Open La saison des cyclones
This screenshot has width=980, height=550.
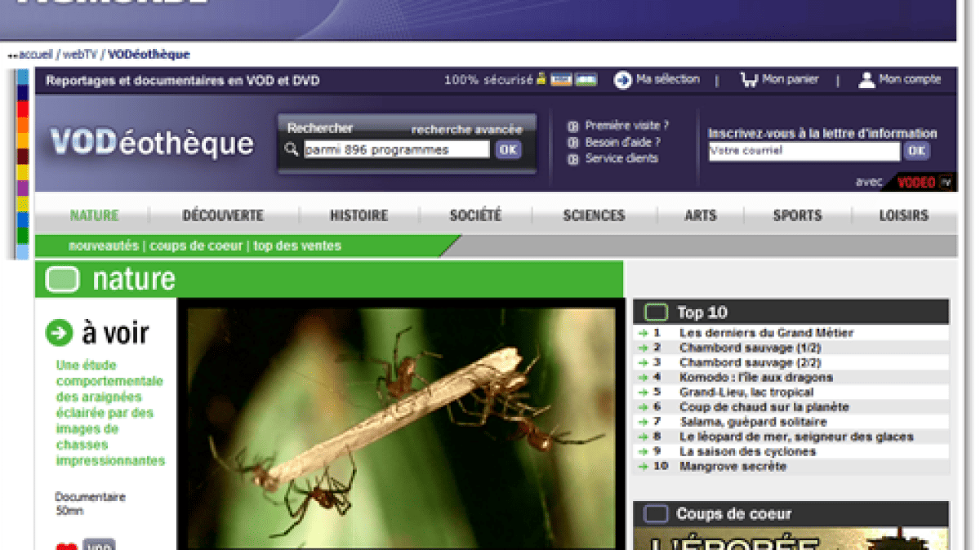pyautogui.click(x=747, y=451)
